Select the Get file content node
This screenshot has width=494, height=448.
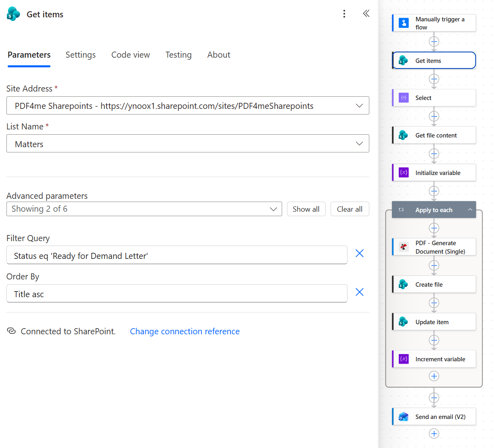pyautogui.click(x=434, y=135)
